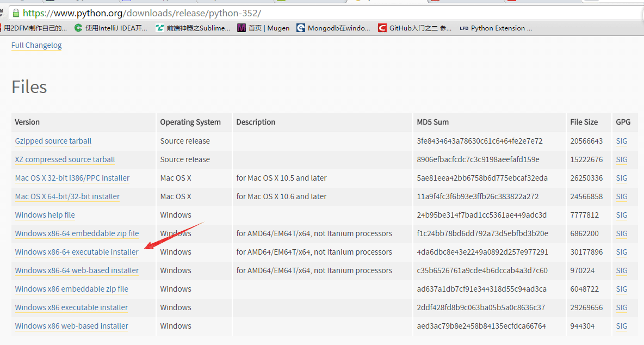Open the GitHub tutorial bookmark icon

click(x=382, y=28)
